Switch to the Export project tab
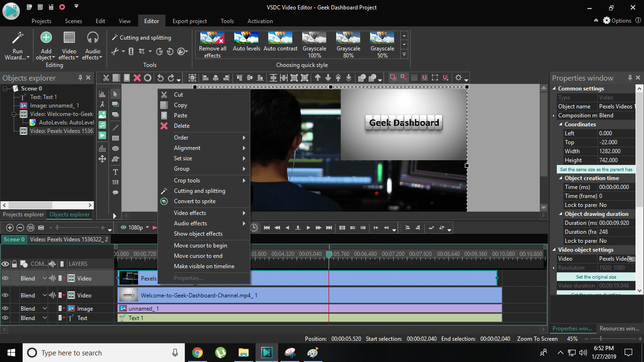The image size is (644, 362). coord(190,21)
